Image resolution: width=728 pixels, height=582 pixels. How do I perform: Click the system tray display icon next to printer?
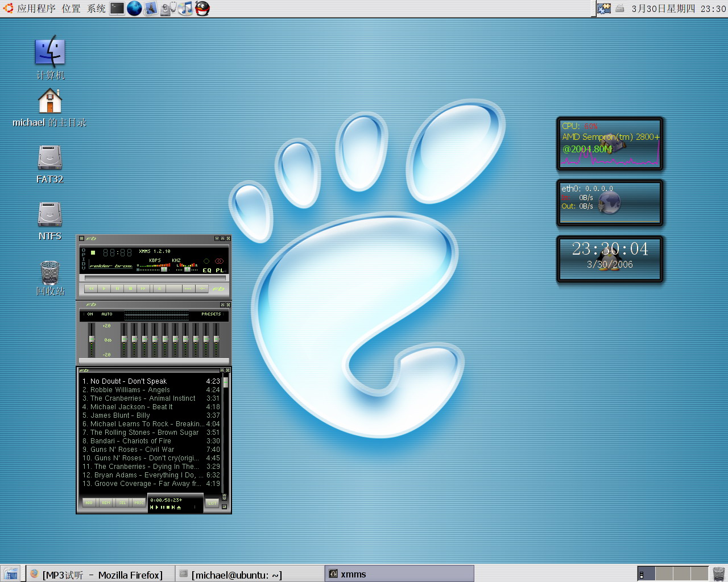pyautogui.click(x=604, y=9)
